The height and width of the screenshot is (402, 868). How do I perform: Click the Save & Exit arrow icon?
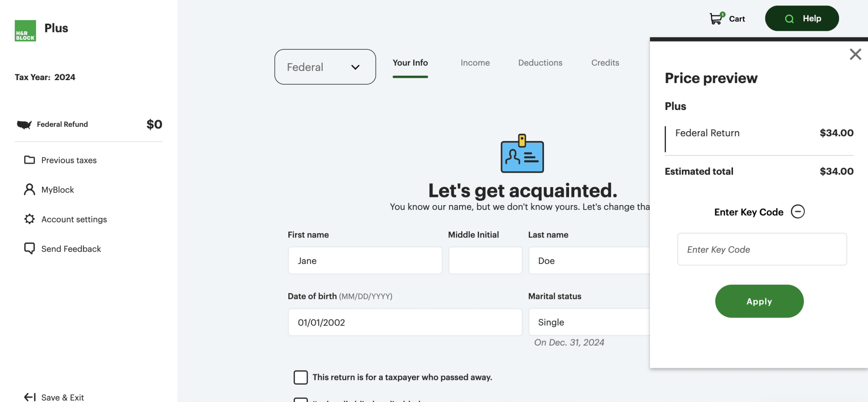30,397
